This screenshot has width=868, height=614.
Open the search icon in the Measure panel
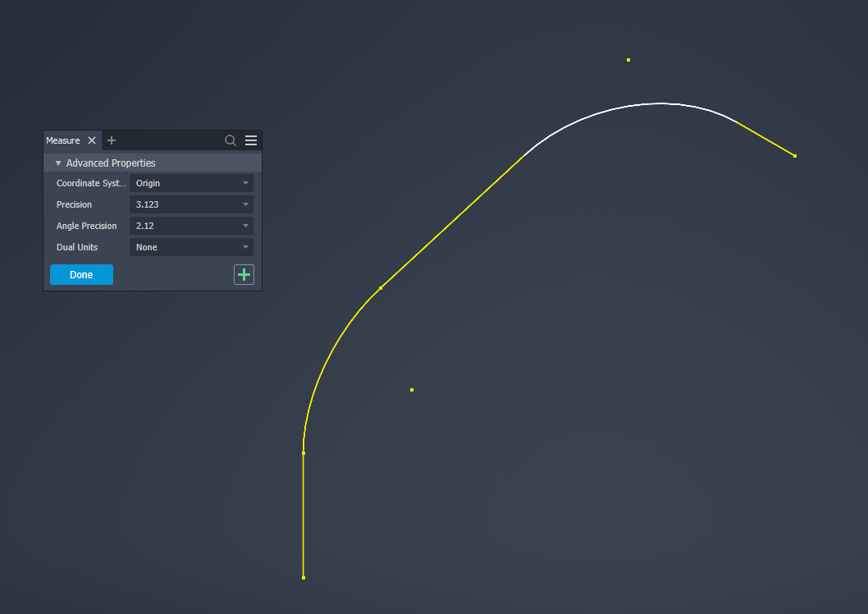coord(231,140)
